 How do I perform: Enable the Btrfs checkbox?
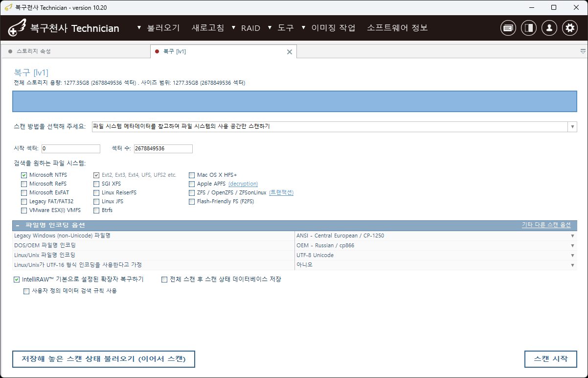pyautogui.click(x=96, y=210)
